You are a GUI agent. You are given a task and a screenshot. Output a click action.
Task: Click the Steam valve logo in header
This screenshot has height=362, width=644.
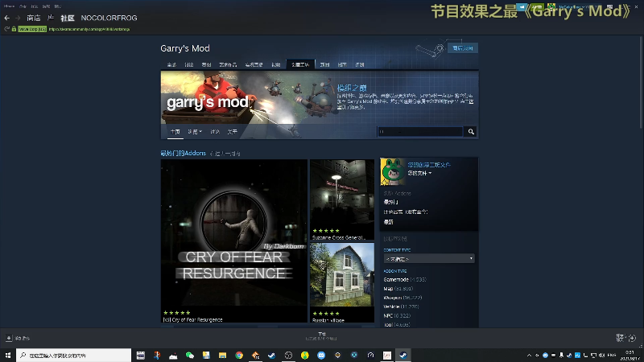point(430,50)
